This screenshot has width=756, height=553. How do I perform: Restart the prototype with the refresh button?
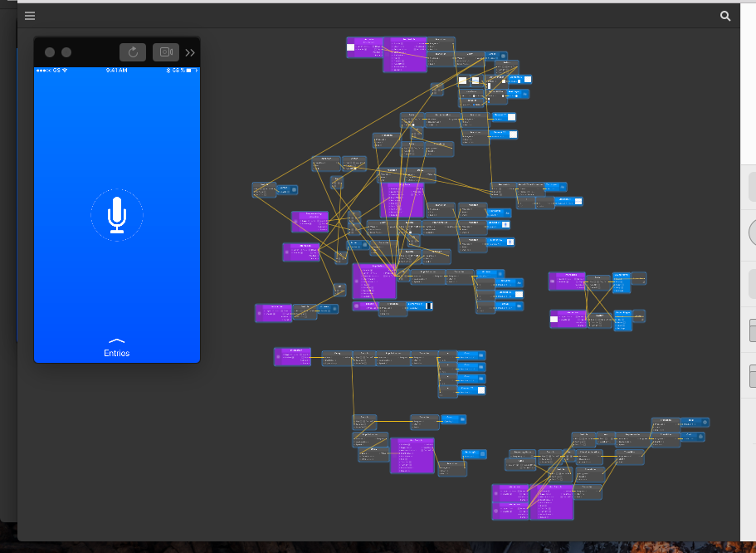[x=133, y=52]
